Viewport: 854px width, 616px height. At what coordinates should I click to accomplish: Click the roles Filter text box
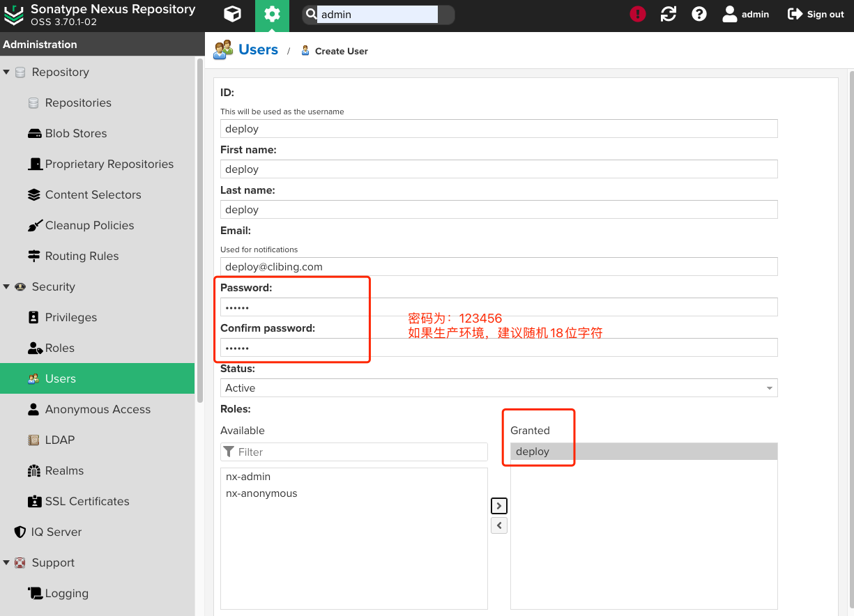click(359, 452)
